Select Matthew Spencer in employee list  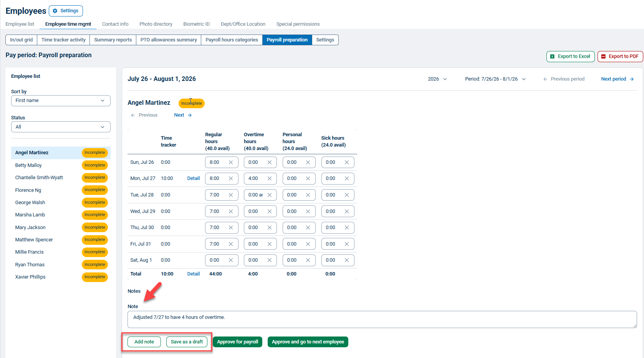(x=61, y=240)
